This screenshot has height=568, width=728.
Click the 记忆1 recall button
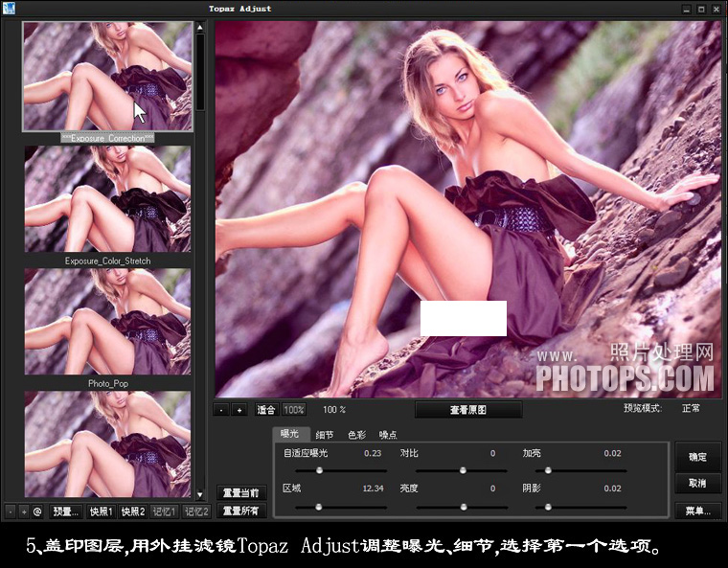pyautogui.click(x=165, y=511)
